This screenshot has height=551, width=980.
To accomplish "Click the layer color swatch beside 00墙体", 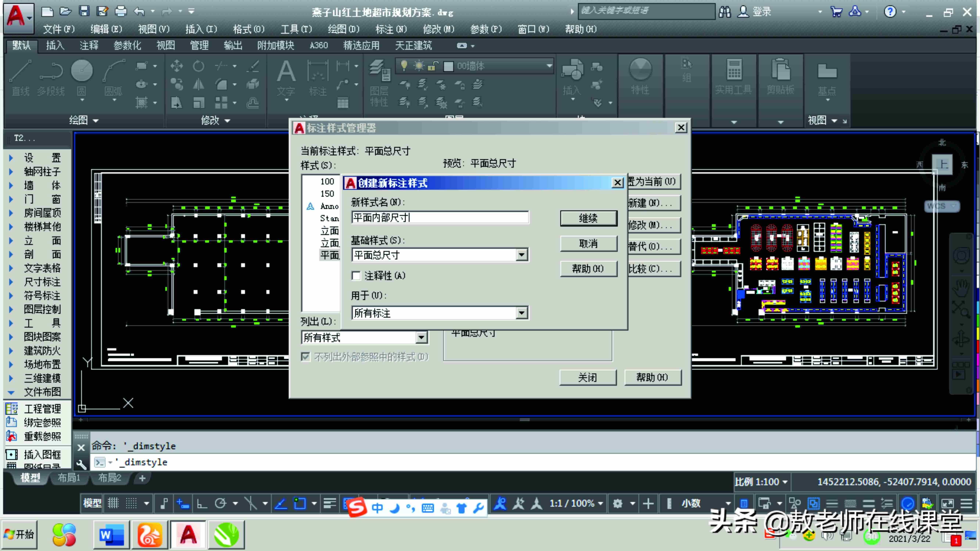I will (x=448, y=66).
